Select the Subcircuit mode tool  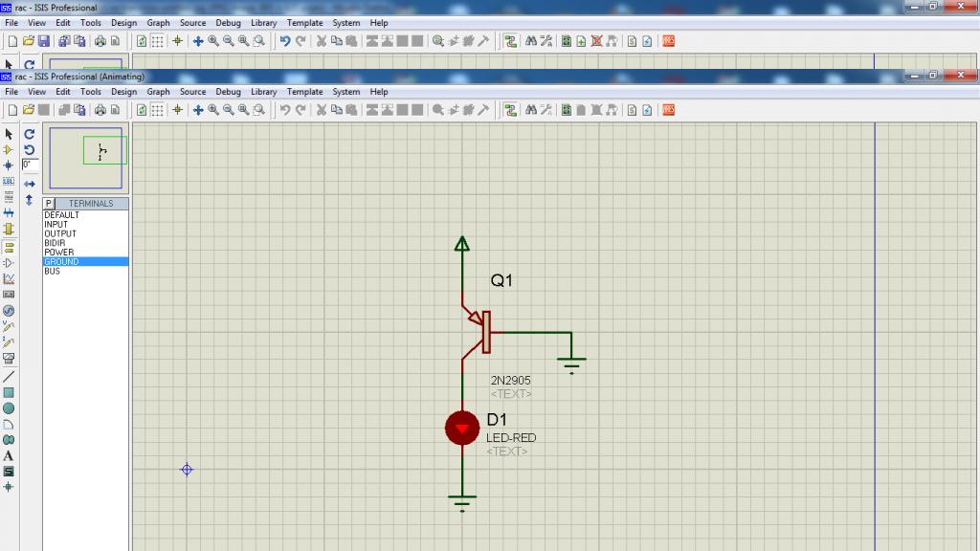[8, 230]
